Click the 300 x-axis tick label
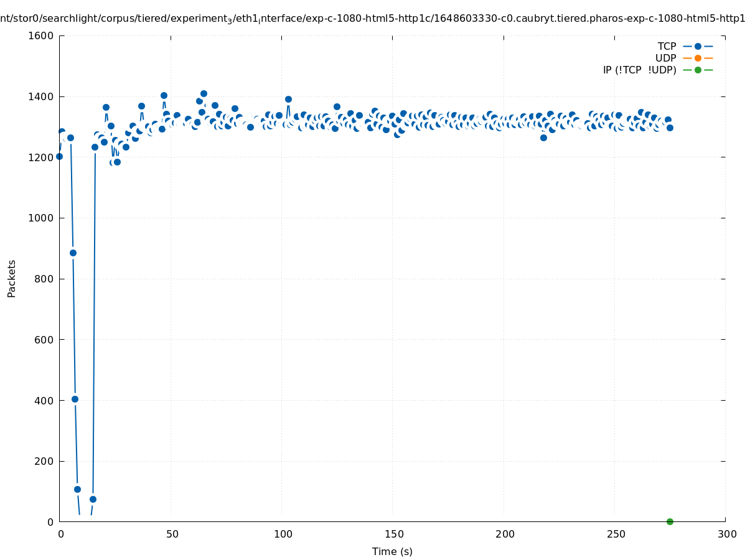745x560 pixels. 726,534
